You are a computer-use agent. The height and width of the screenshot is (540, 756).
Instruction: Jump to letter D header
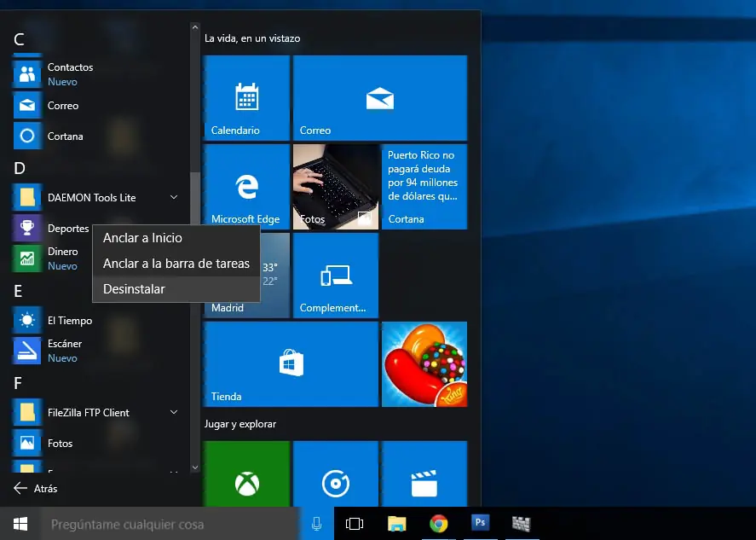point(20,168)
